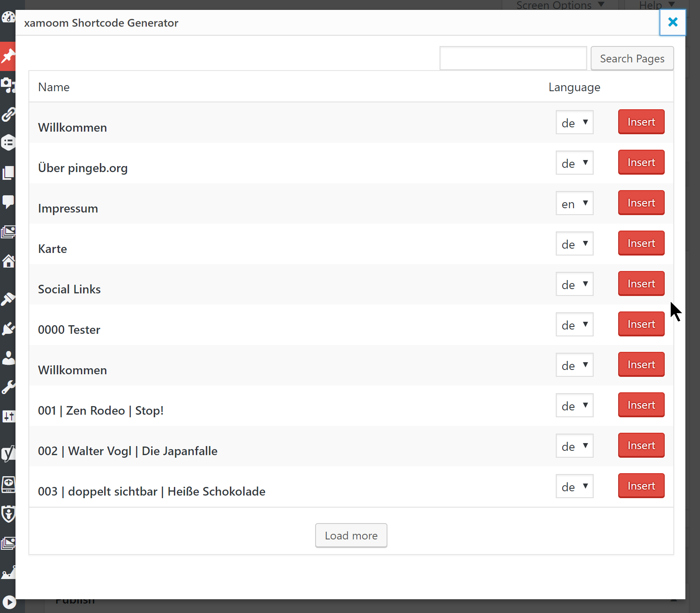Open the Comments speech bubble icon
Image resolution: width=700 pixels, height=613 pixels.
pyautogui.click(x=8, y=201)
